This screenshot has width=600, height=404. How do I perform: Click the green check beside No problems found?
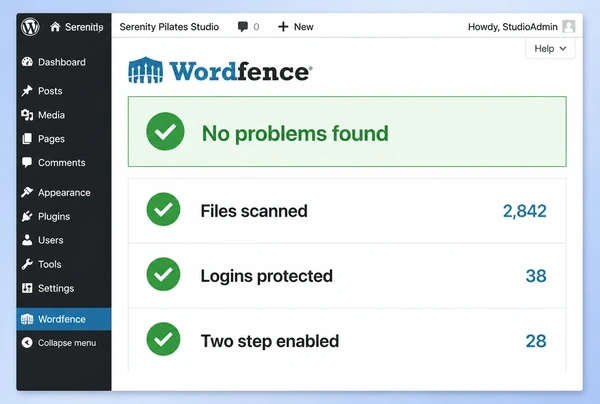165,132
